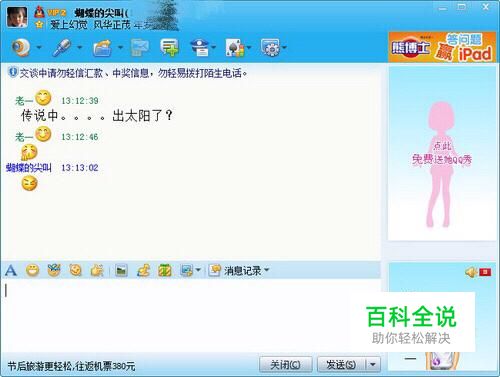Viewport: 500px width, 377px height.
Task: Send a window shake with hand icon
Action: point(97,270)
